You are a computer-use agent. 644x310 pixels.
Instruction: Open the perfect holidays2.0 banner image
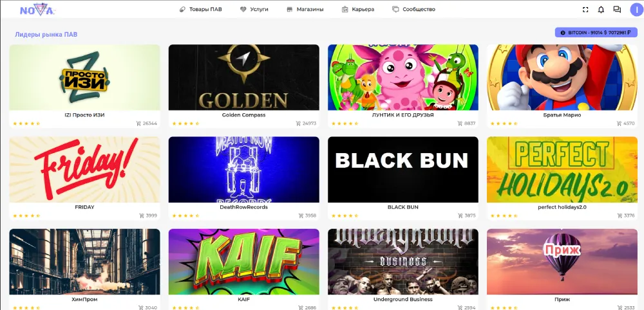562,170
